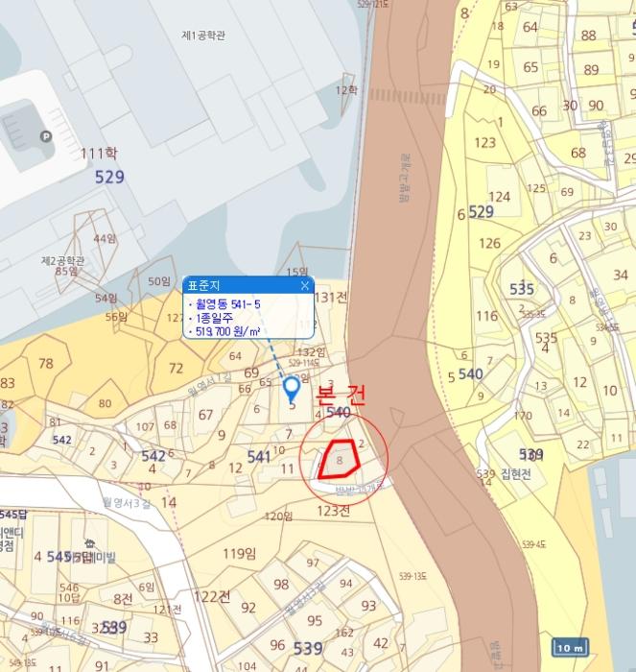Select parcel 119임 on the map
Image resolution: width=636 pixels, height=672 pixels.
[240, 554]
